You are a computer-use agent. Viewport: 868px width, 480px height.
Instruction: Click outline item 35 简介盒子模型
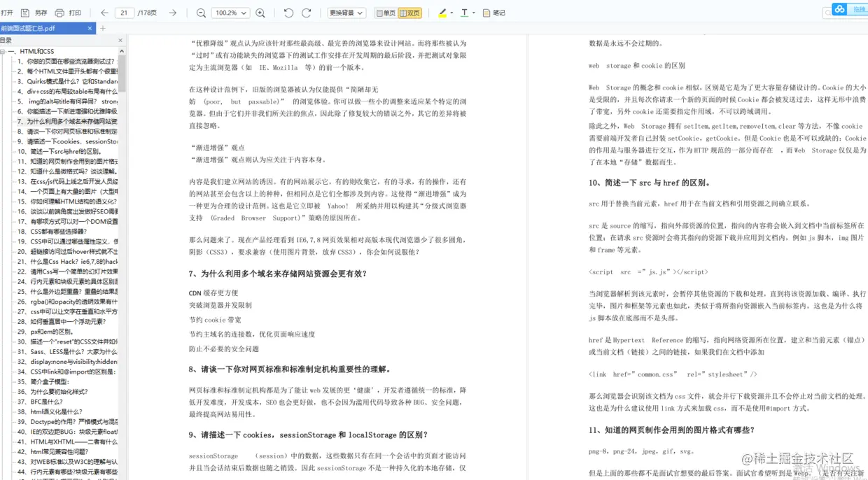point(43,382)
